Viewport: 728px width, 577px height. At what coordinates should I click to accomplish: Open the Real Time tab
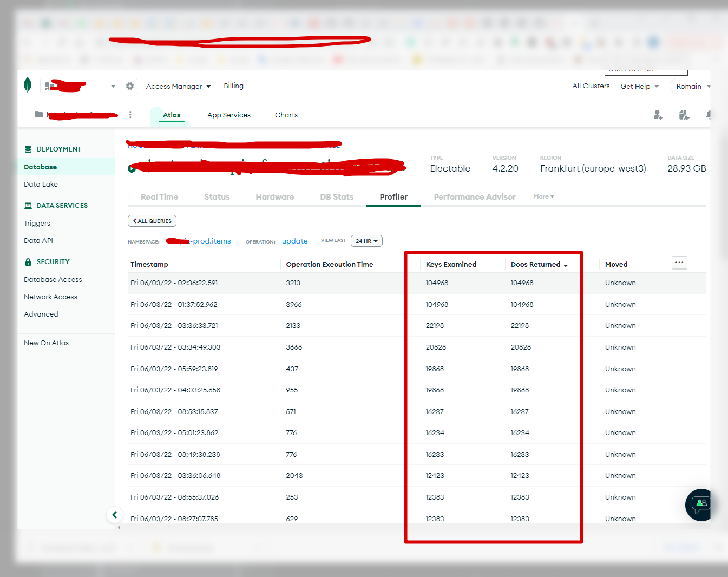click(x=159, y=197)
